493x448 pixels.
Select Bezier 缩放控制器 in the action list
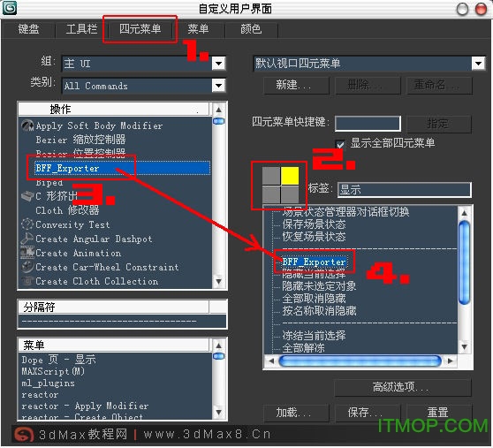80,140
